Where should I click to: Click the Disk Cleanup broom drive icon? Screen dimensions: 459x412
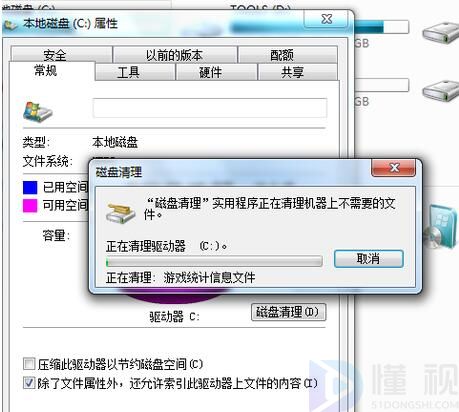120,213
